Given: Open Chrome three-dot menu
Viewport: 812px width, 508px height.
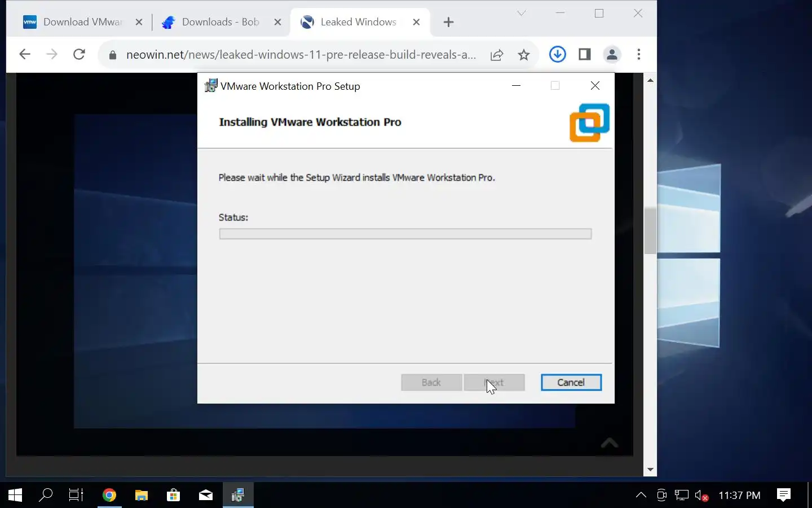Looking at the screenshot, I should point(639,54).
